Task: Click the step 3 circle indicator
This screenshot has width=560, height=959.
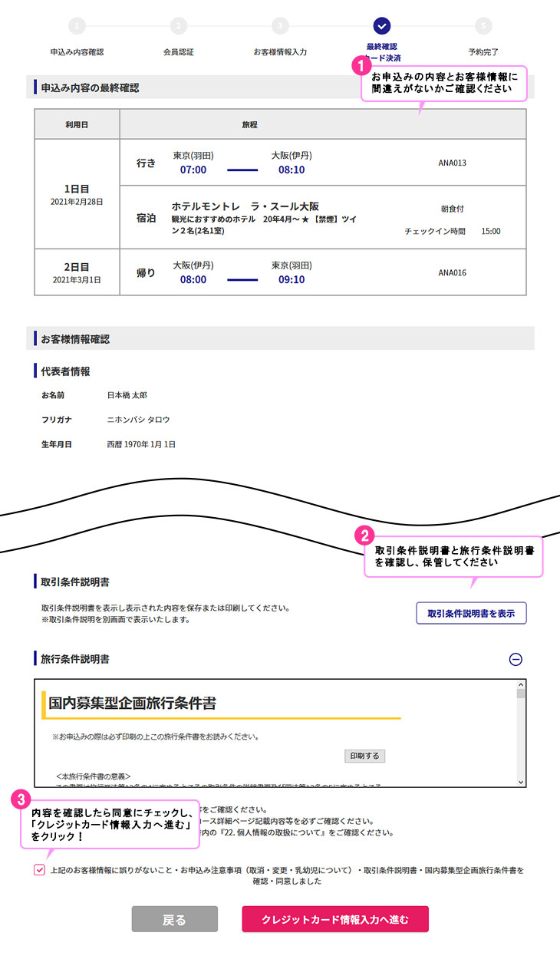Action: pos(281,26)
